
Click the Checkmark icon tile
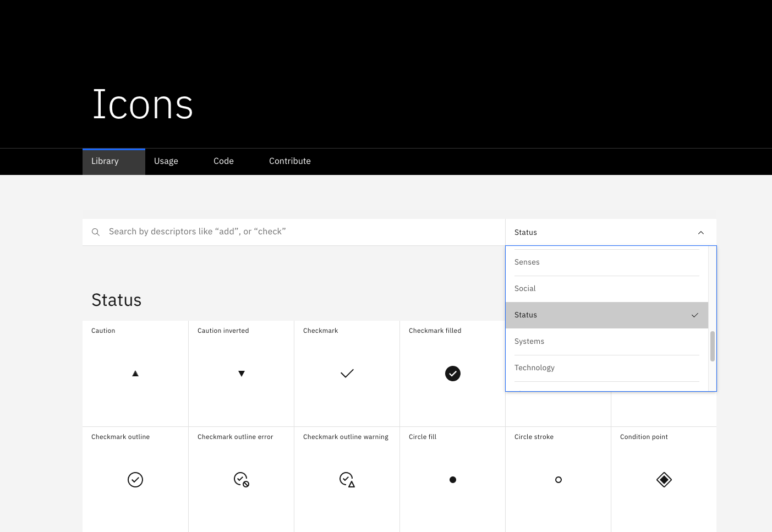347,374
